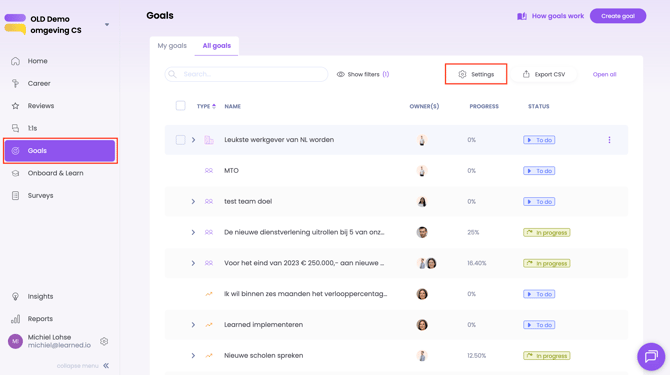Open the Reviews star icon
The image size is (670, 375).
15,105
